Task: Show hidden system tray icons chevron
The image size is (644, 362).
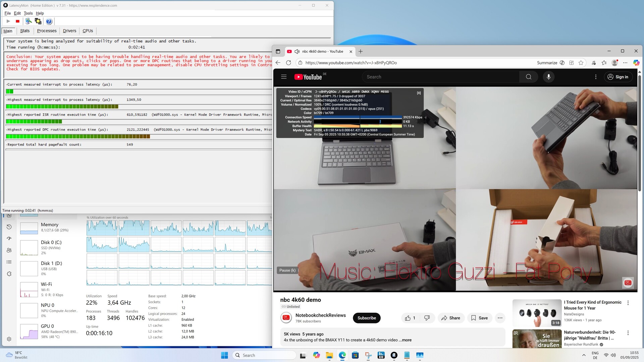Action: pyautogui.click(x=584, y=355)
